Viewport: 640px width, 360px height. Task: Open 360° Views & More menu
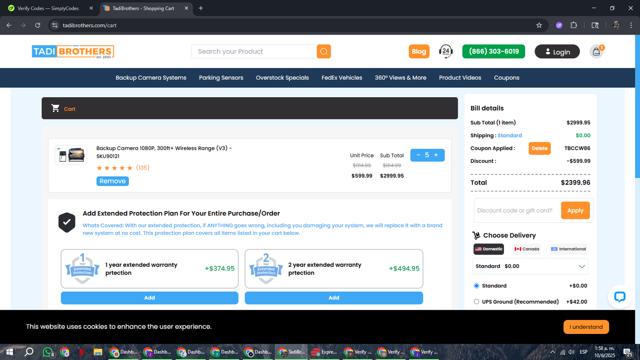tap(400, 78)
